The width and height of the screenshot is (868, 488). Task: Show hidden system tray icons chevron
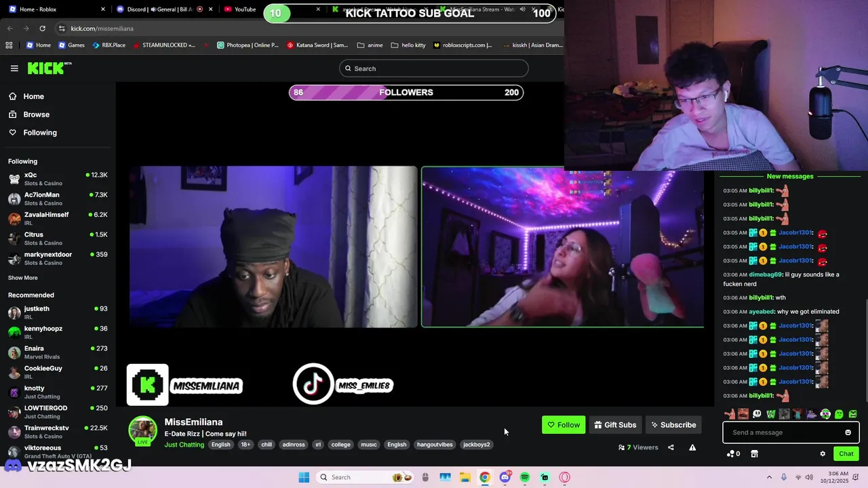pyautogui.click(x=769, y=477)
